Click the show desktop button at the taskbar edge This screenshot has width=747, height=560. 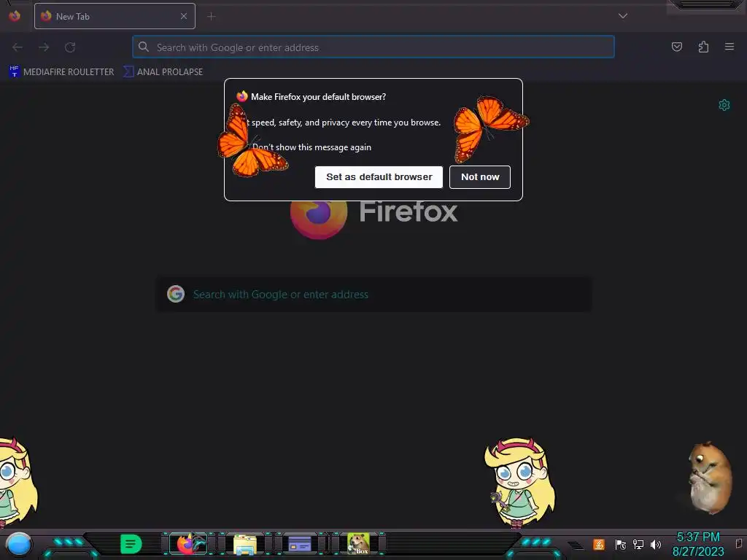click(740, 544)
